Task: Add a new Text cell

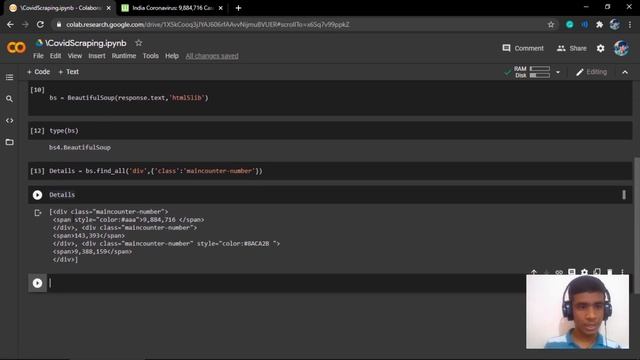Action: pyautogui.click(x=69, y=72)
